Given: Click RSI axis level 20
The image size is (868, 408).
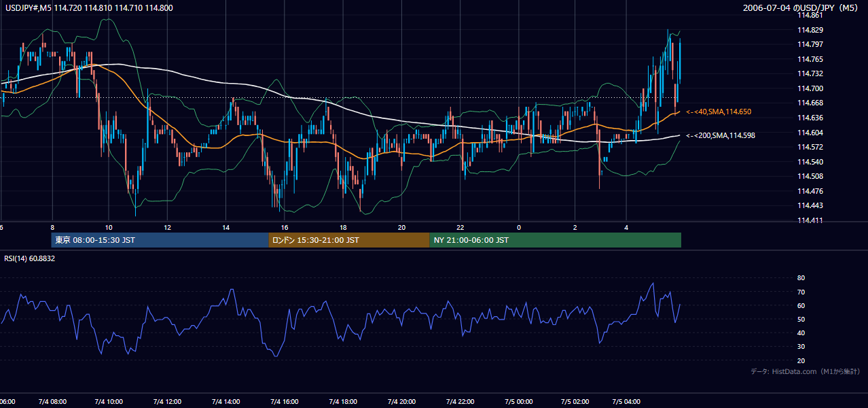Looking at the screenshot, I should (x=801, y=360).
